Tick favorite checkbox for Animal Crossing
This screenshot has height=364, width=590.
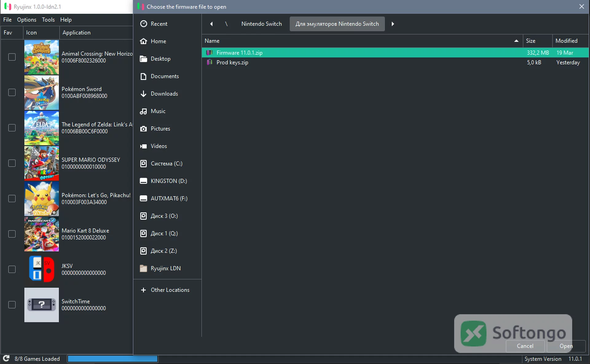click(12, 57)
